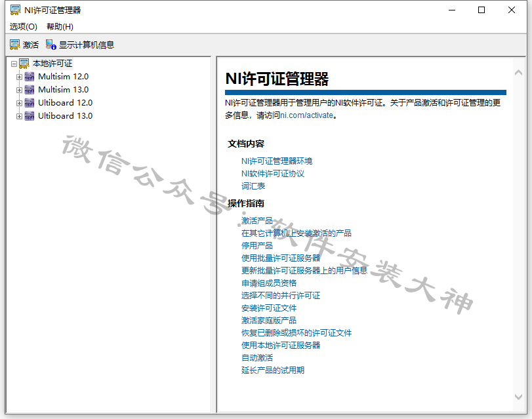This screenshot has width=532, height=419.
Task: Open the NI软件许可证协议 link
Action: pos(273,173)
